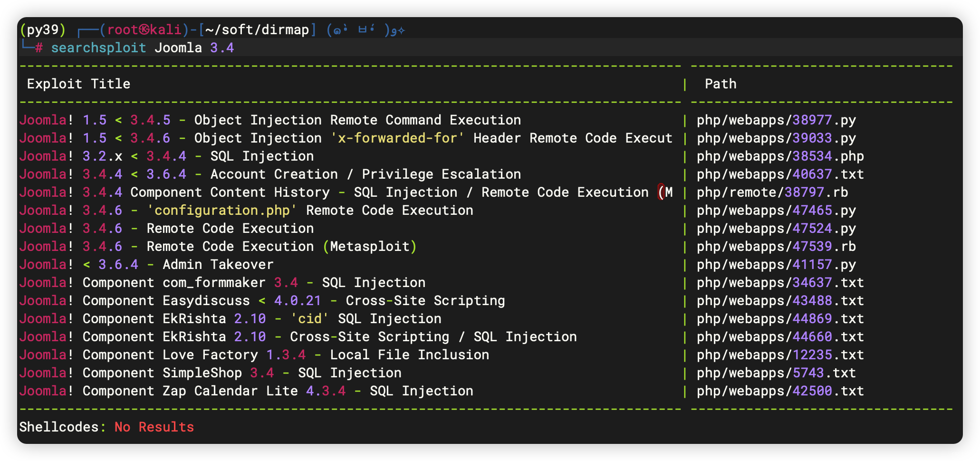This screenshot has height=461, width=980.
Task: Select path php/webapps/12235.txt
Action: [780, 355]
